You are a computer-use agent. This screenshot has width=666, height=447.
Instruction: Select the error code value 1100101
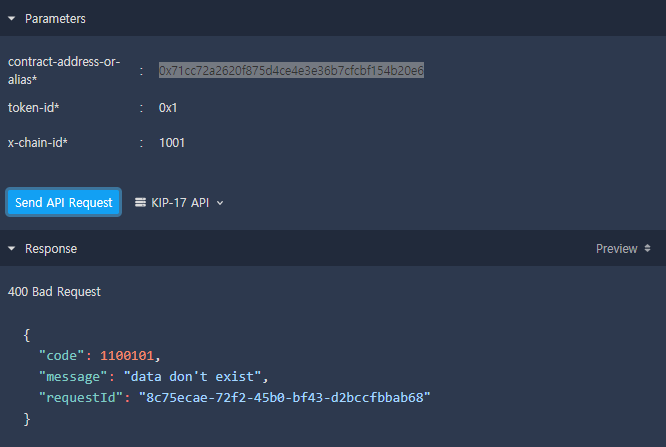pos(130,355)
